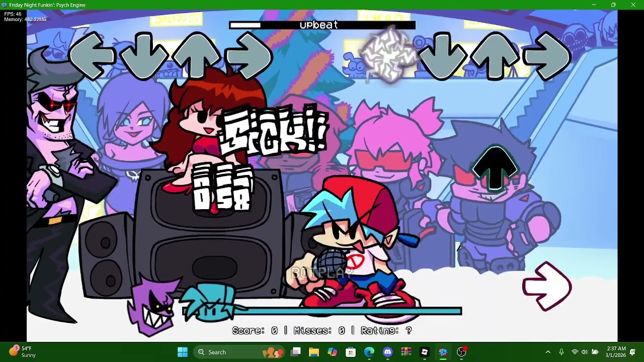Click the cyan health bar
The height and width of the screenshot is (362, 644).
point(322,312)
